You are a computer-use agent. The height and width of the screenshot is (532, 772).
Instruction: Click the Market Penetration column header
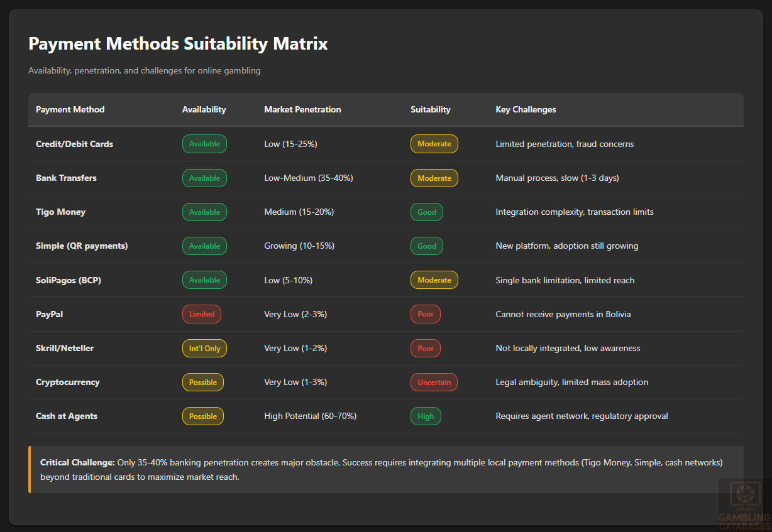coord(302,109)
